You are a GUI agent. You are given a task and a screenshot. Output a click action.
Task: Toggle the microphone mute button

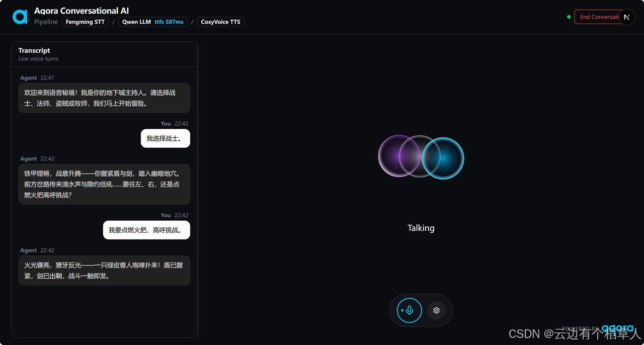(x=410, y=310)
